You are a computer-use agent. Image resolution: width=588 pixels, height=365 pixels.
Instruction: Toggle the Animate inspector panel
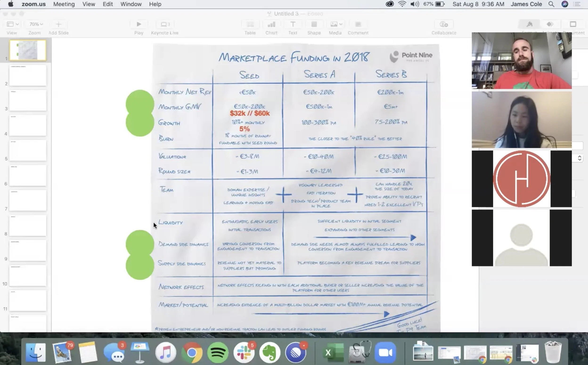[x=550, y=24]
